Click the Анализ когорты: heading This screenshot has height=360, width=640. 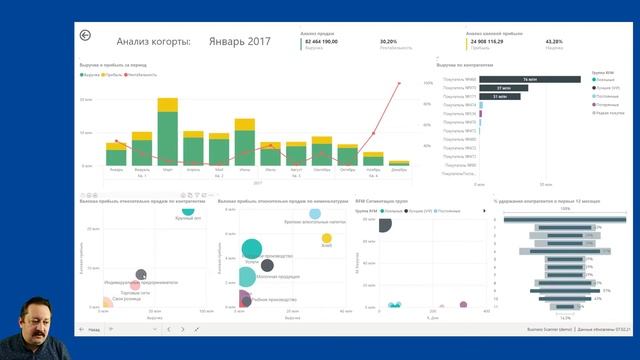click(x=153, y=41)
